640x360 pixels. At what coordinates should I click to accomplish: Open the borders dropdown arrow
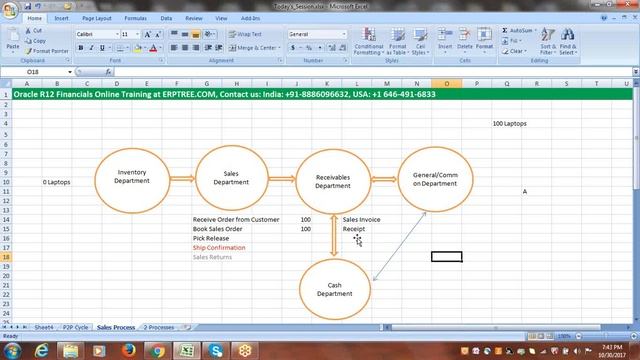(127, 48)
